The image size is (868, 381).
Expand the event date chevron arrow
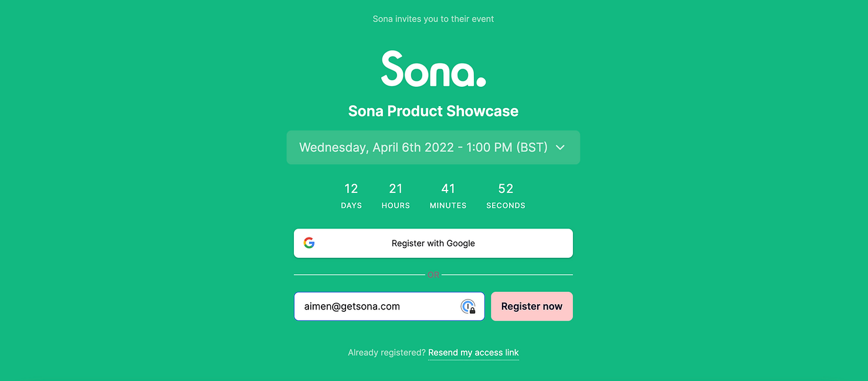pyautogui.click(x=560, y=148)
